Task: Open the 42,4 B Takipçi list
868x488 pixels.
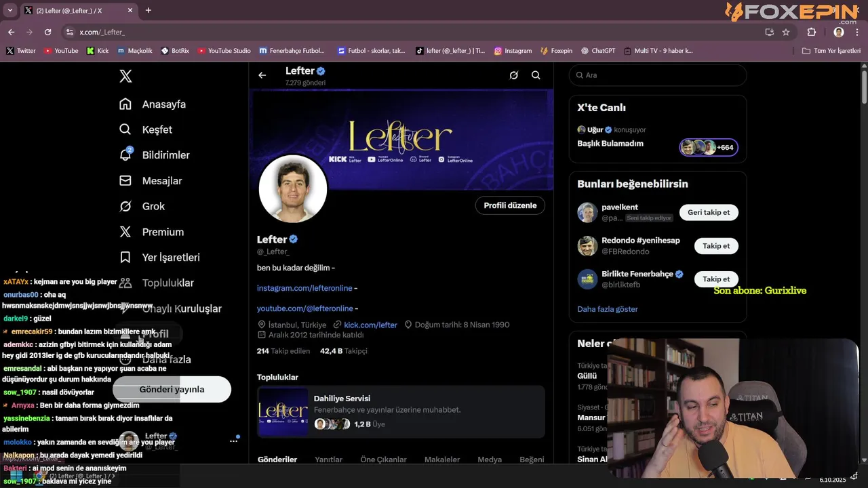Action: [344, 351]
